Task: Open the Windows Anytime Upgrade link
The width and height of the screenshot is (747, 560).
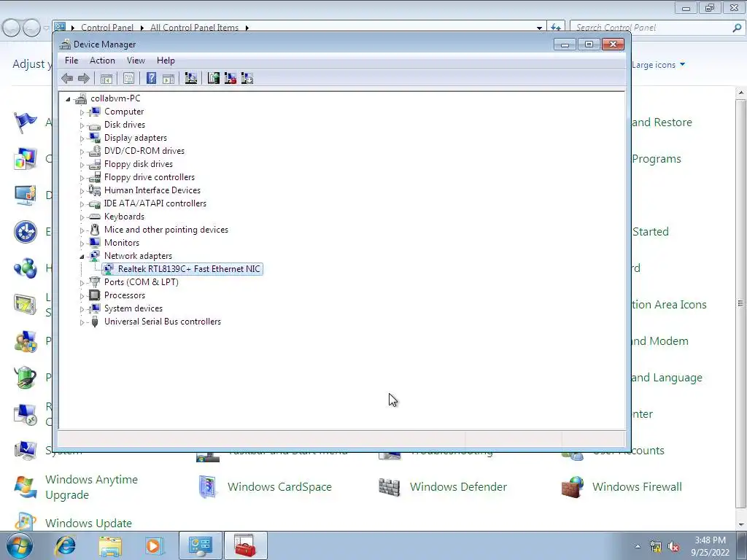Action: tap(91, 487)
